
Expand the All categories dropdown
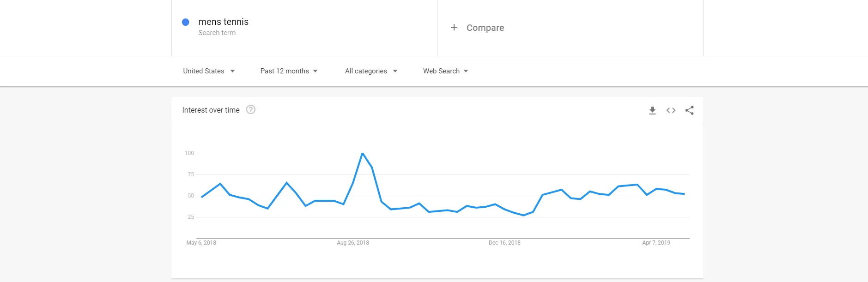pyautogui.click(x=371, y=71)
